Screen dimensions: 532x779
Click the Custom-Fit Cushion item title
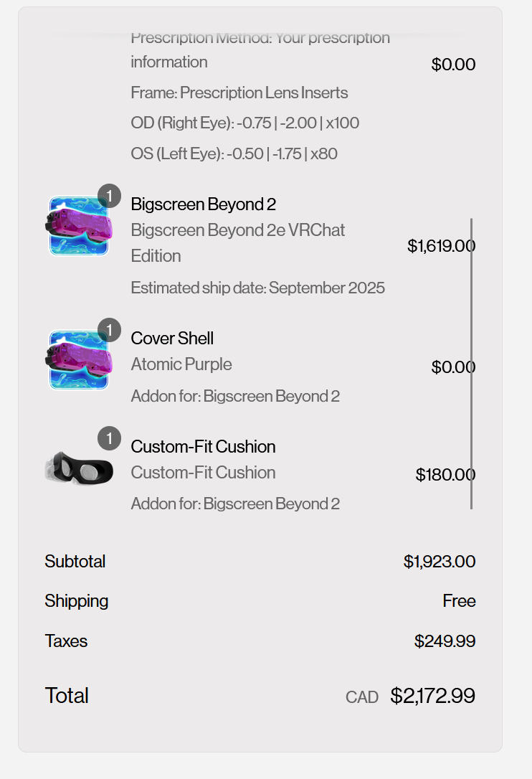[x=203, y=447]
